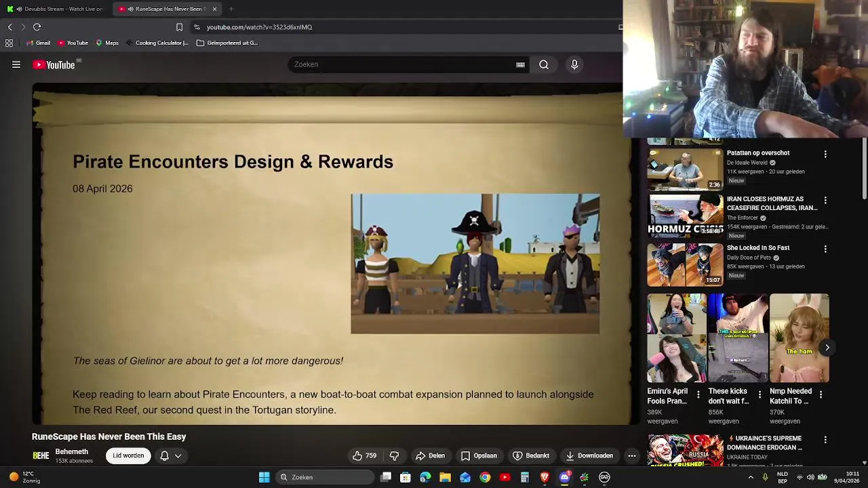Open the Behemeth channel name link
Image resolution: width=868 pixels, height=488 pixels.
pyautogui.click(x=72, y=451)
